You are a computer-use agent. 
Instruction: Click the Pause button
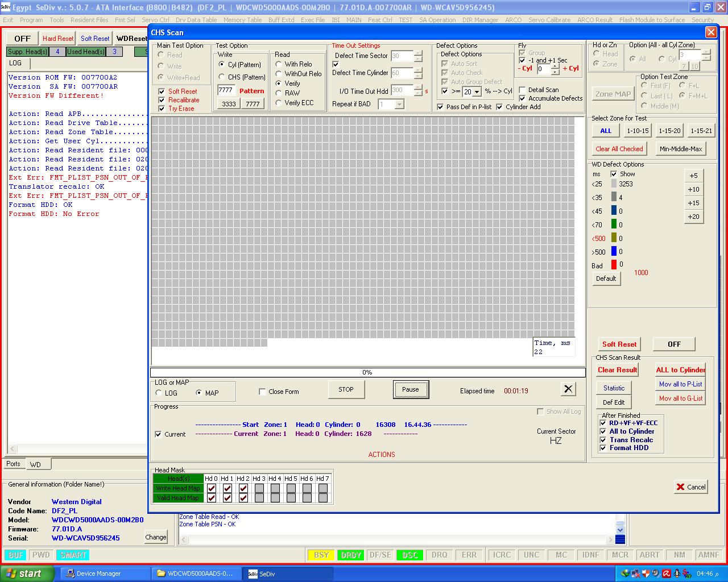(411, 389)
